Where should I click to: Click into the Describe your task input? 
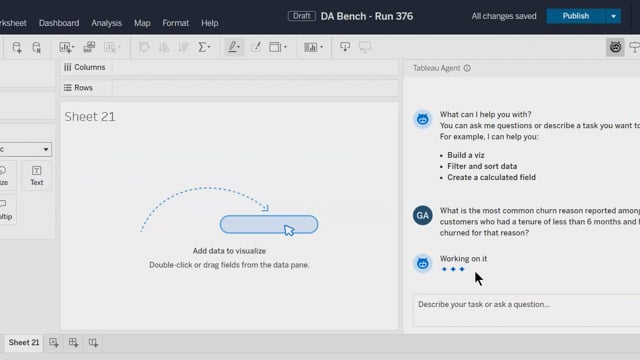(527, 310)
